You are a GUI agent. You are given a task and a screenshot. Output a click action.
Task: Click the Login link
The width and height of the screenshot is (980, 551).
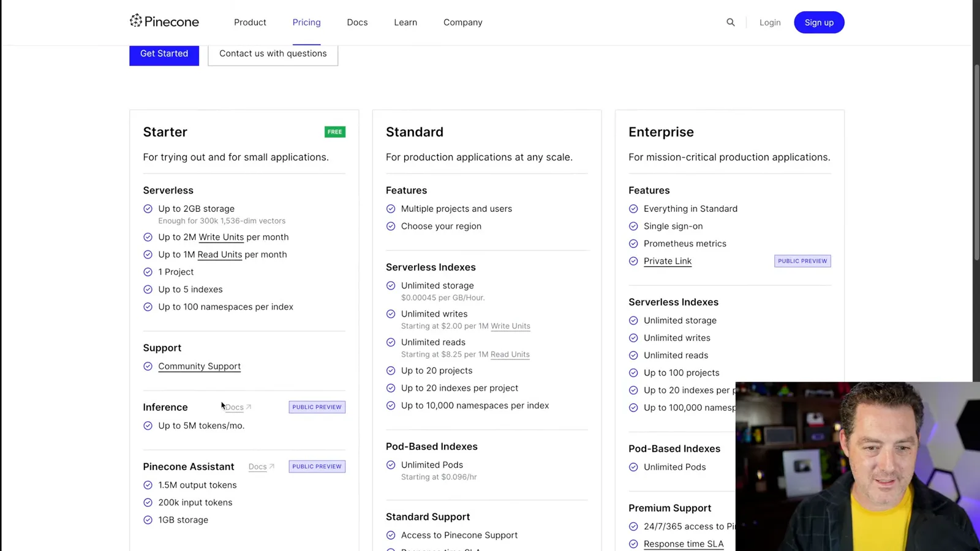(x=770, y=23)
